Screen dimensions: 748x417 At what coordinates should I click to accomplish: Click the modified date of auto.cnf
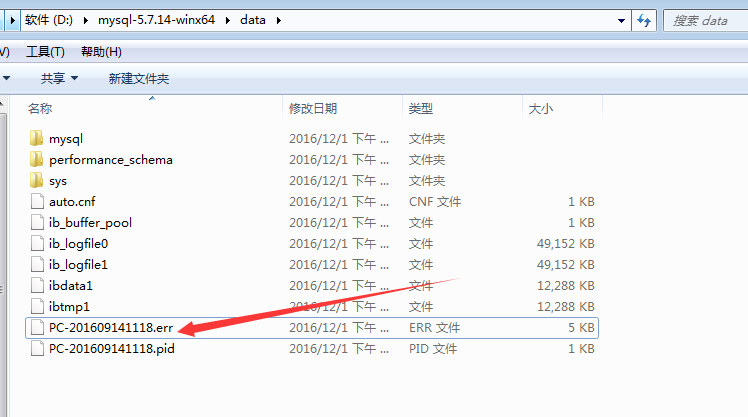point(339,201)
